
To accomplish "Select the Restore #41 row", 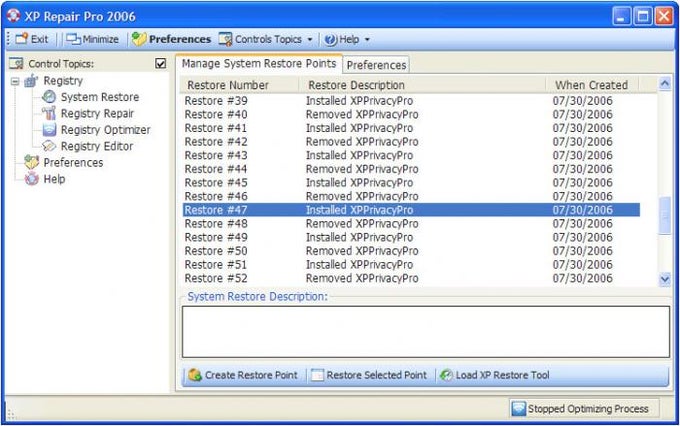I will click(411, 128).
